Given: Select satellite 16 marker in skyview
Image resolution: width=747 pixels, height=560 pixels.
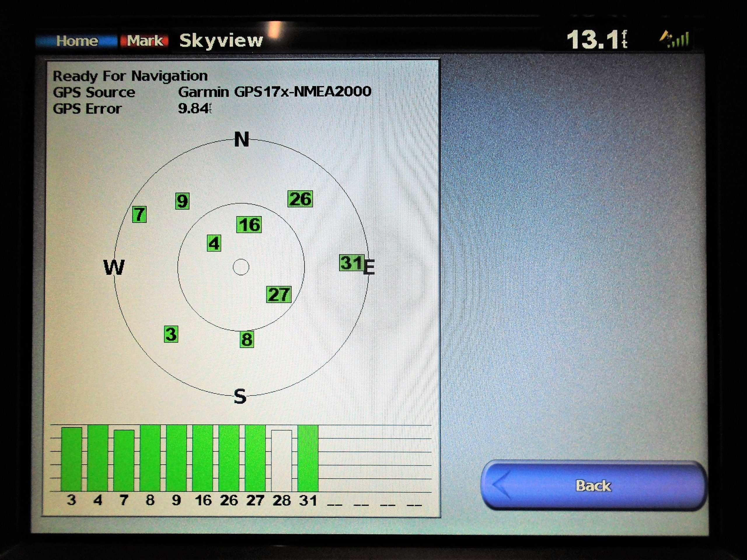Looking at the screenshot, I should pos(249,225).
